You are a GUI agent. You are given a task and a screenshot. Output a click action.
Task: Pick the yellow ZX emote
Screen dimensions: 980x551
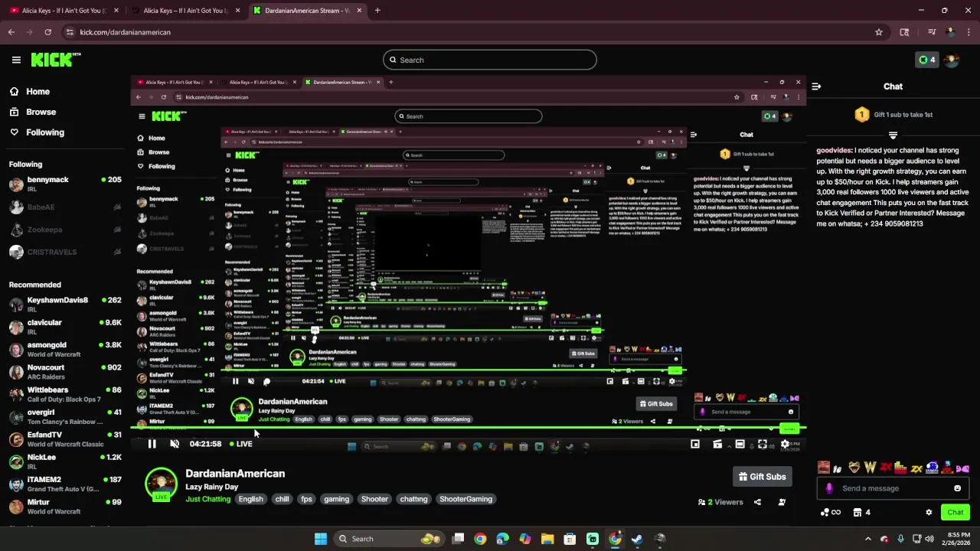(916, 468)
